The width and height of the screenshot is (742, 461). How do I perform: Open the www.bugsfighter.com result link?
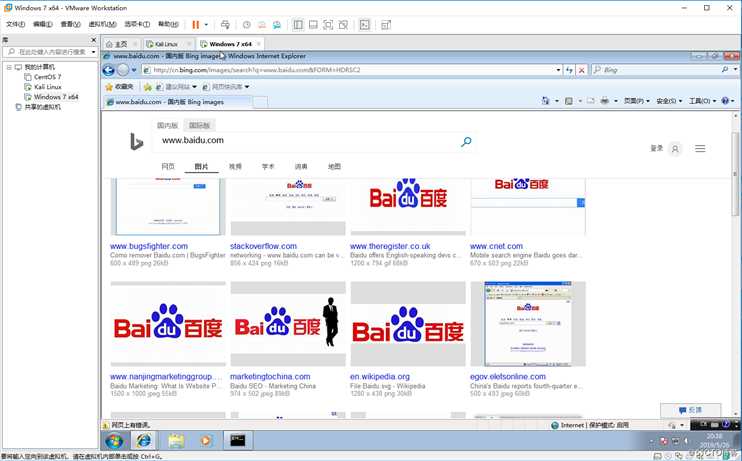(x=149, y=246)
